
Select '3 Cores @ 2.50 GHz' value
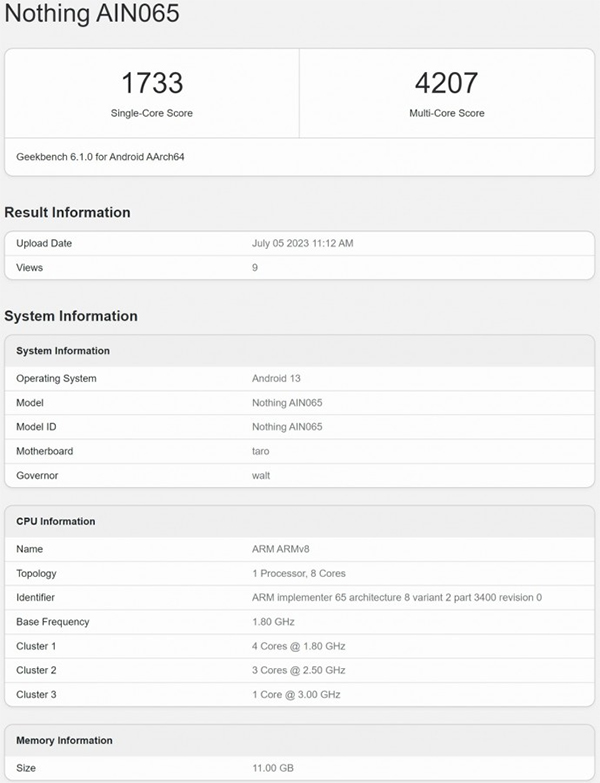(299, 670)
